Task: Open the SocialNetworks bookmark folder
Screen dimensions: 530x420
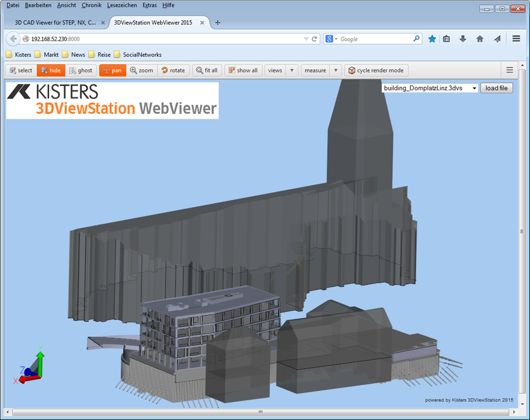Action: click(138, 54)
